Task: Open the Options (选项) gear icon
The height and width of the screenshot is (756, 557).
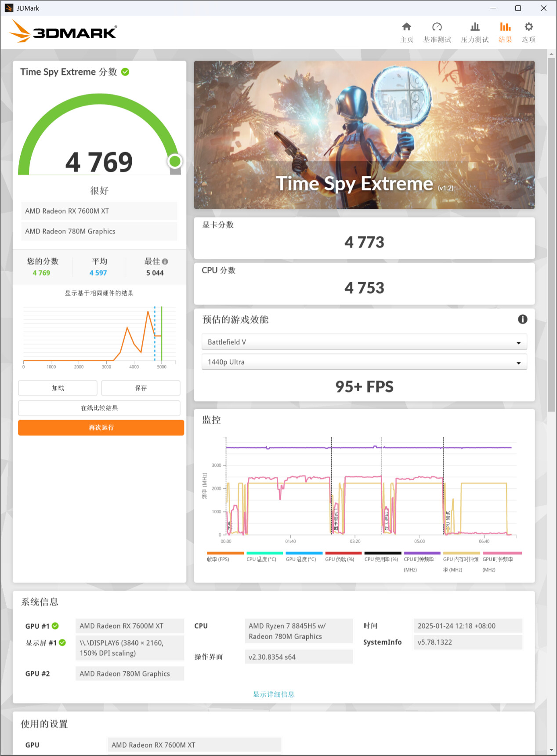Action: [528, 27]
